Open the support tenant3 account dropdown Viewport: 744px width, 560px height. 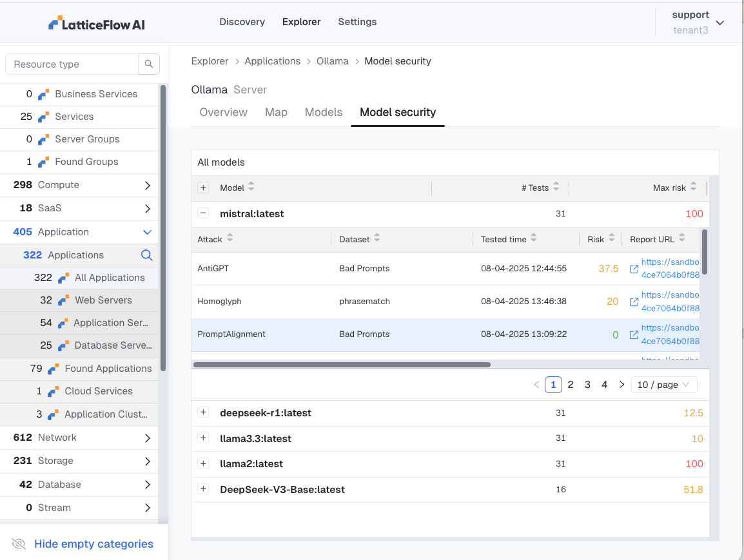pyautogui.click(x=698, y=23)
